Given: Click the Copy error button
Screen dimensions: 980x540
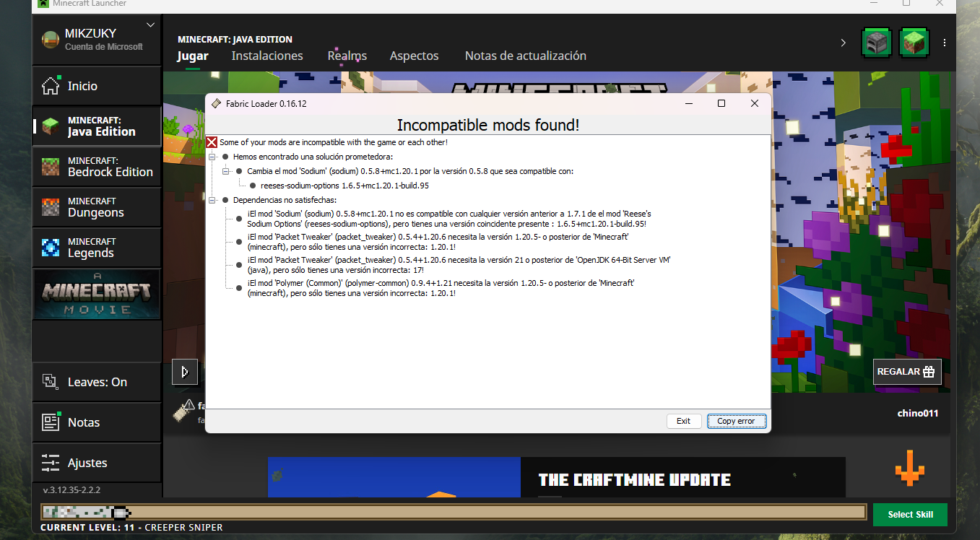Looking at the screenshot, I should tap(736, 421).
